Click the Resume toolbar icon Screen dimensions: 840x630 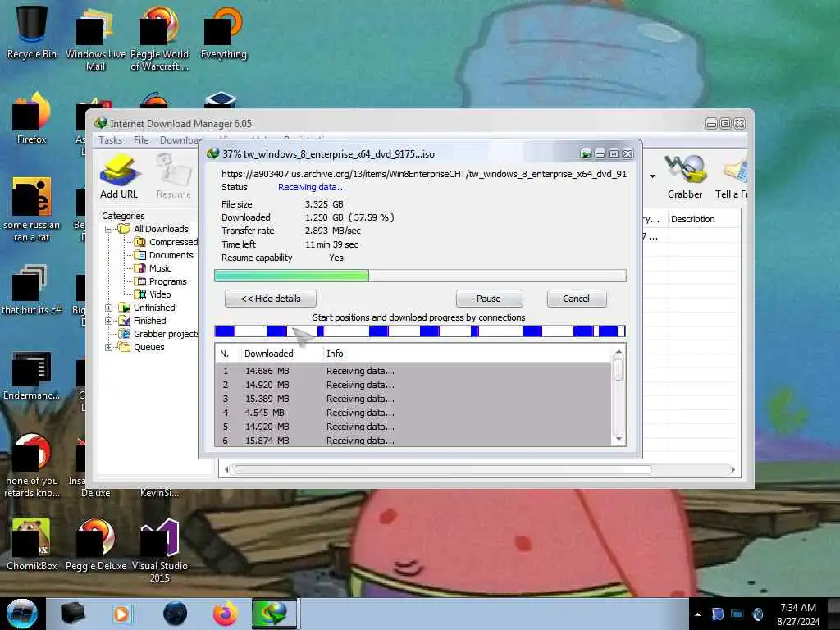(x=174, y=177)
